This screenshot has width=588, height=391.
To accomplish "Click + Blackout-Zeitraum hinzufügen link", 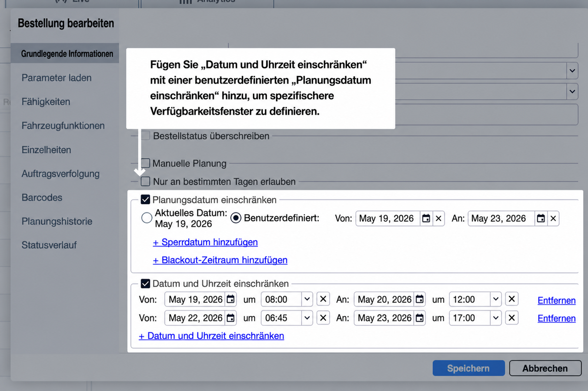I will 220,260.
